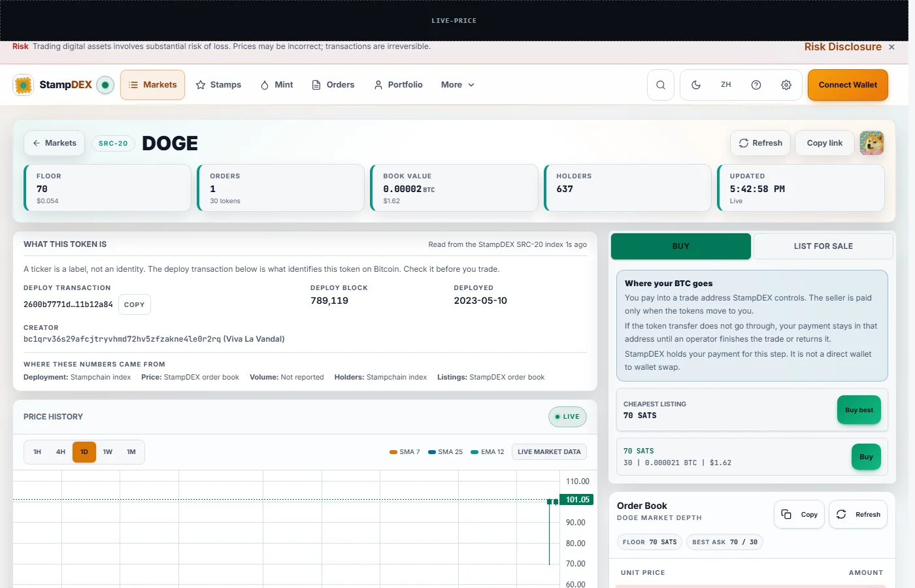Select the 1D timeframe
Screen dimensions: 915x588
[x=84, y=452]
